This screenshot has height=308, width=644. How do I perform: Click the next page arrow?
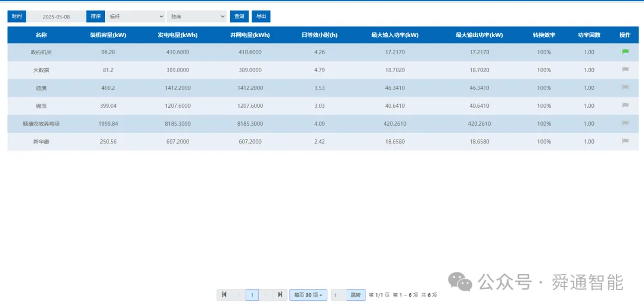coord(266,294)
